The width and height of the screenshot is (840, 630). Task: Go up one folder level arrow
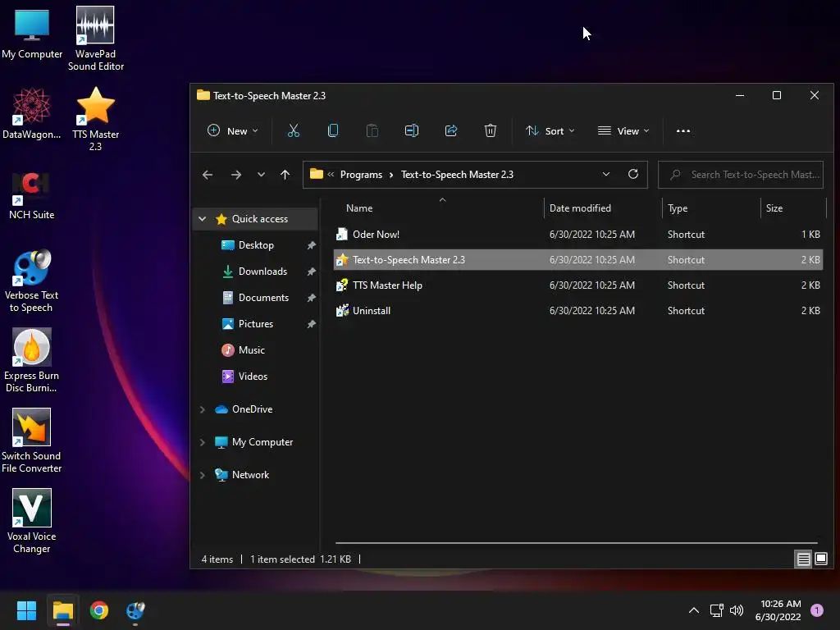[285, 175]
